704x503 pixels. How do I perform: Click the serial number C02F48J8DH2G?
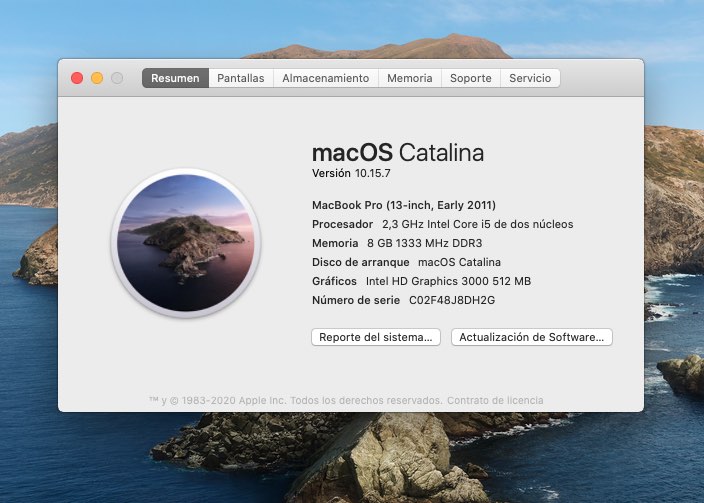click(452, 300)
